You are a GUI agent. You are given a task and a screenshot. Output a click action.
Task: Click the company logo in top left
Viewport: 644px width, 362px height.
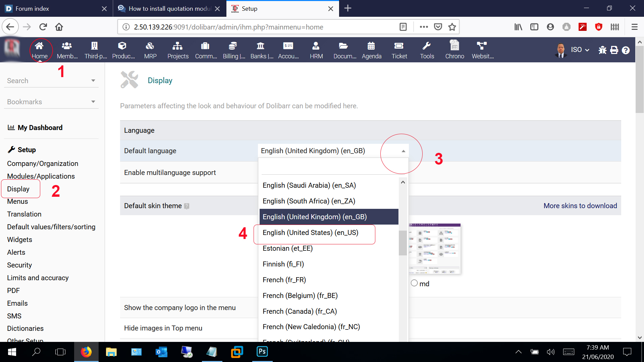click(12, 49)
